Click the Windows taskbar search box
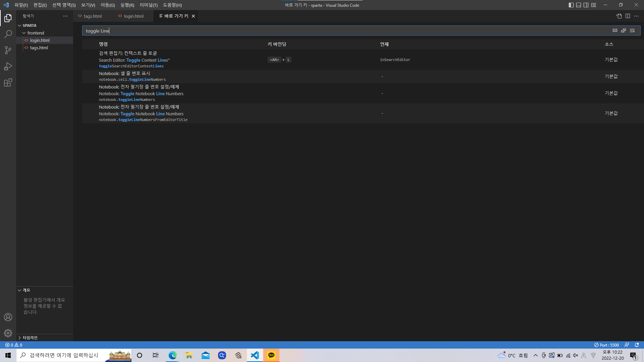This screenshot has height=362, width=644. (74, 355)
